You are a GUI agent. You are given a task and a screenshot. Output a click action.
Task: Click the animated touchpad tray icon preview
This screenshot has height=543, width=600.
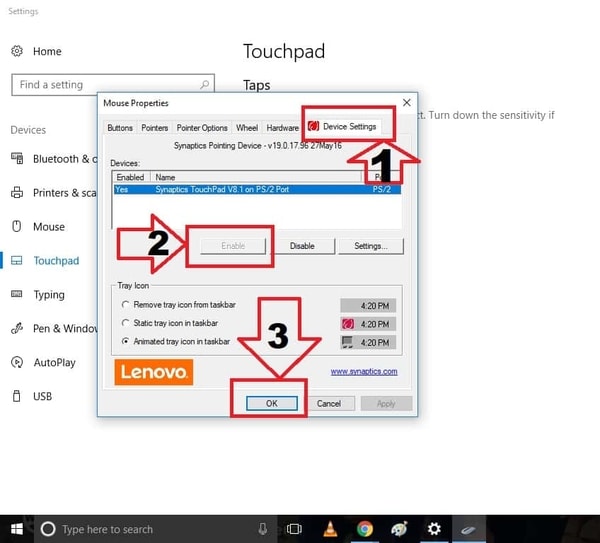click(x=347, y=342)
